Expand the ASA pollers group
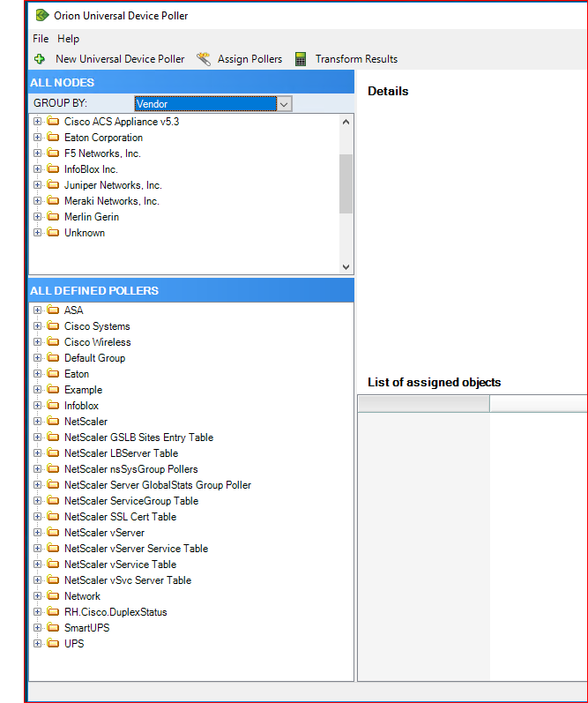 pyautogui.click(x=37, y=310)
